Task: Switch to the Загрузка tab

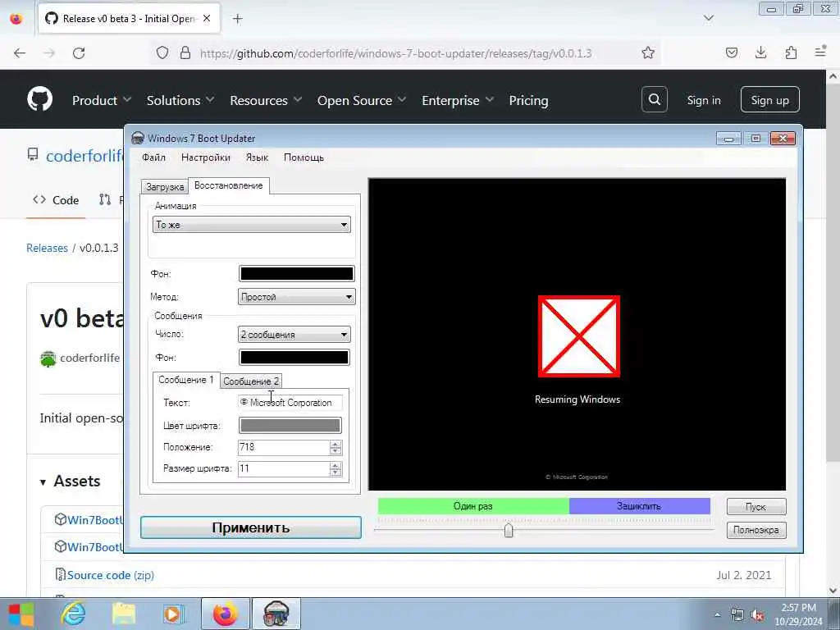Action: 164,187
